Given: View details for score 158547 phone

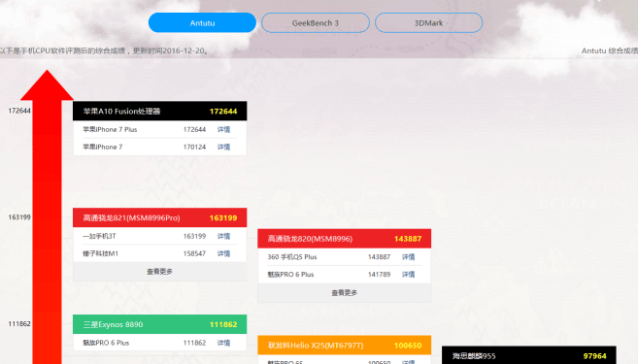Looking at the screenshot, I should pyautogui.click(x=223, y=253).
